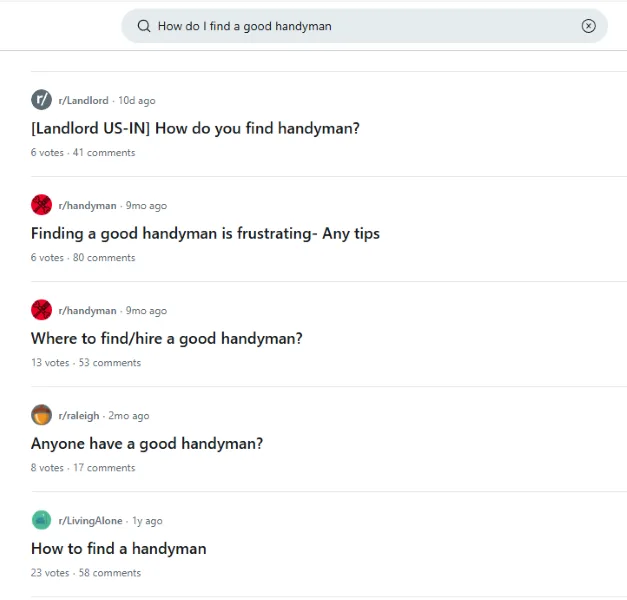Click the "10d ago" timestamp
Image resolution: width=627 pixels, height=600 pixels.
tap(137, 100)
